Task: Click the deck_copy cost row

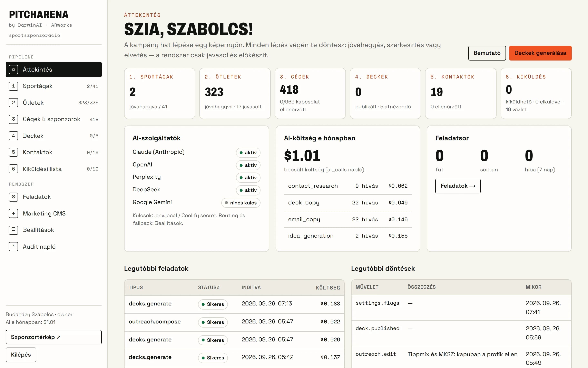Action: pos(348,203)
